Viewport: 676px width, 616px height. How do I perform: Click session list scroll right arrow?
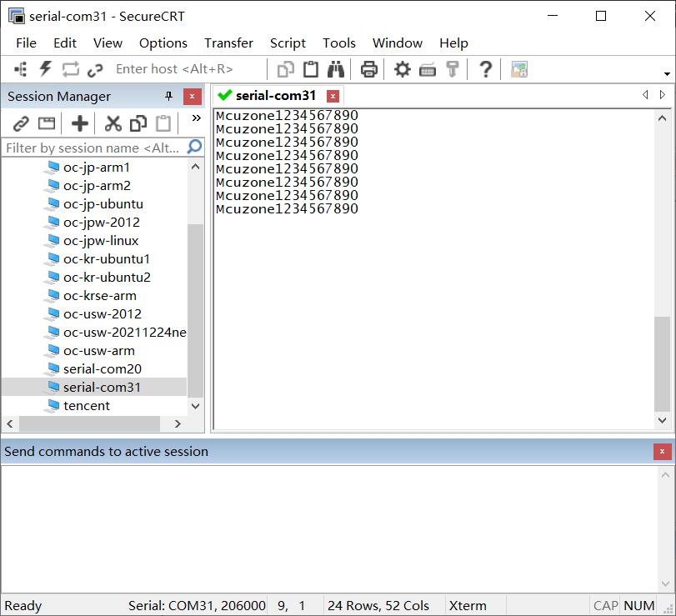point(178,423)
